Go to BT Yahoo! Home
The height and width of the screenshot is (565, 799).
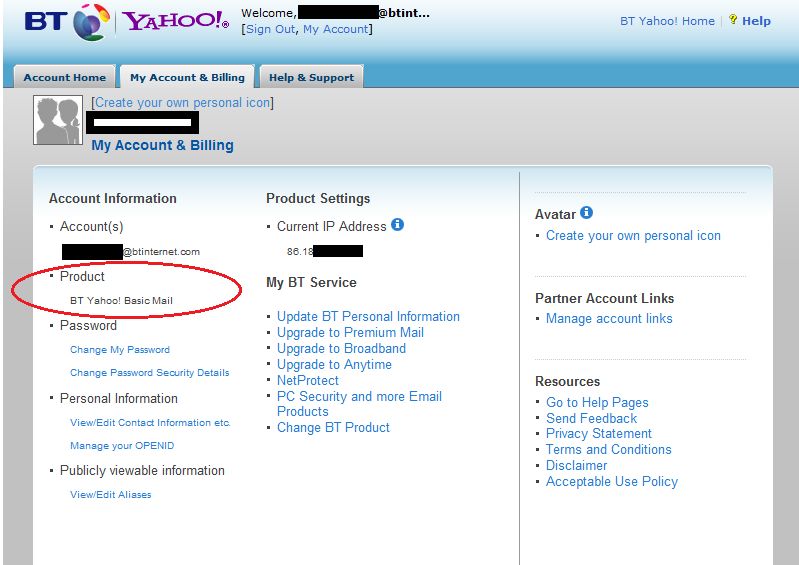tap(667, 21)
